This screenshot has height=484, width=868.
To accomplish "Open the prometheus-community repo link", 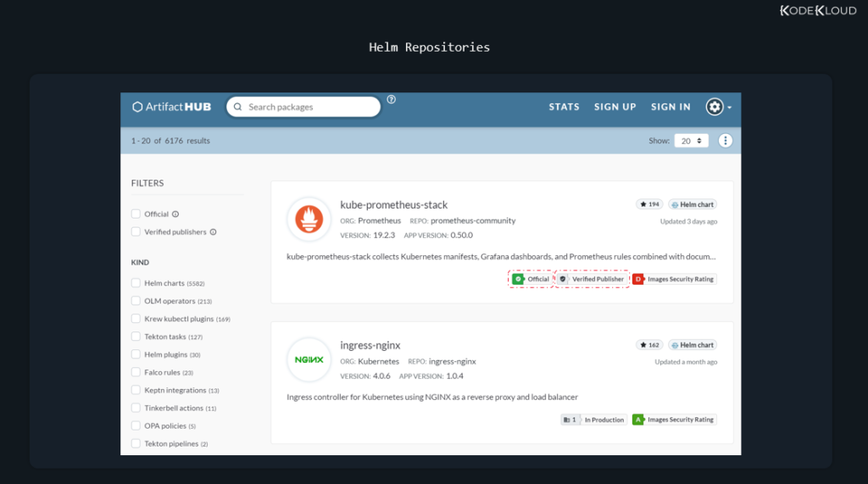I will (473, 220).
